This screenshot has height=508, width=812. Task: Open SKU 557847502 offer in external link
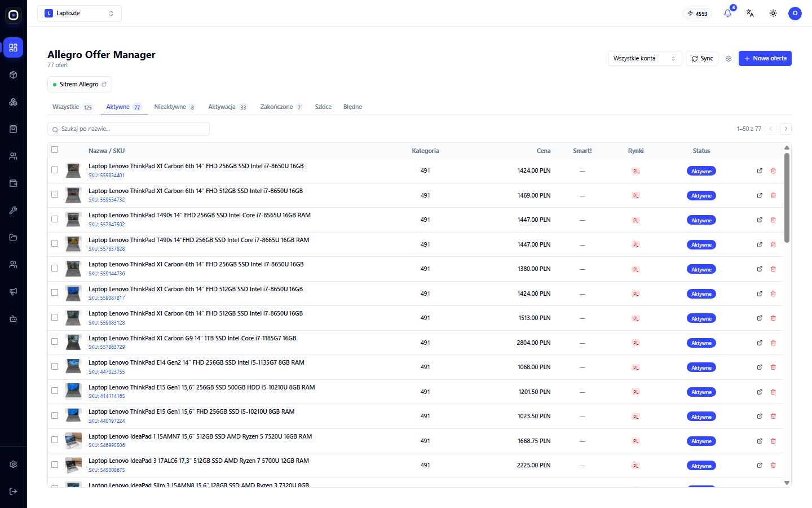click(x=760, y=220)
